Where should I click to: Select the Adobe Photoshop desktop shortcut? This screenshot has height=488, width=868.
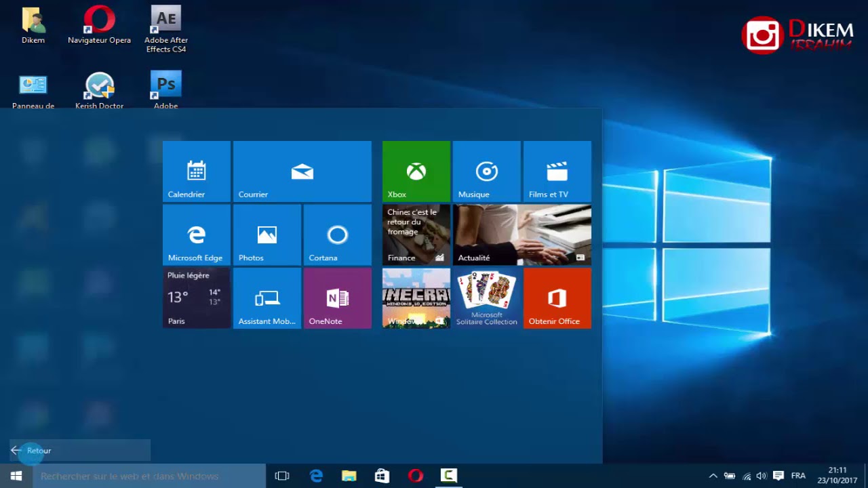click(x=165, y=91)
